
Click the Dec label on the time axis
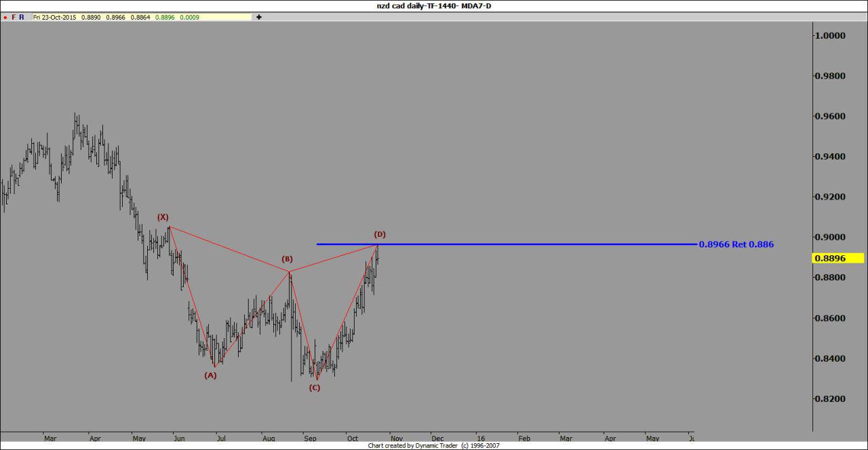pyautogui.click(x=437, y=438)
